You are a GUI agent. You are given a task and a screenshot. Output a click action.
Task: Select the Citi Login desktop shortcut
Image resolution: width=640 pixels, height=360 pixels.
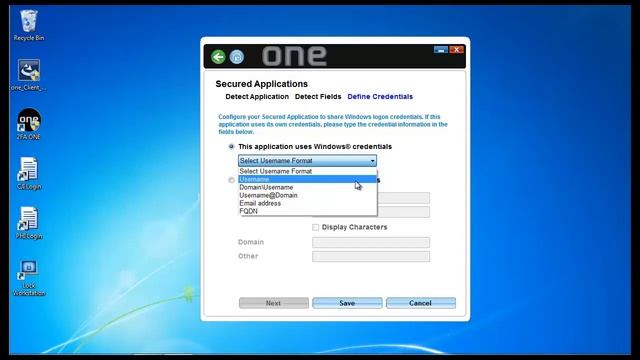[29, 173]
